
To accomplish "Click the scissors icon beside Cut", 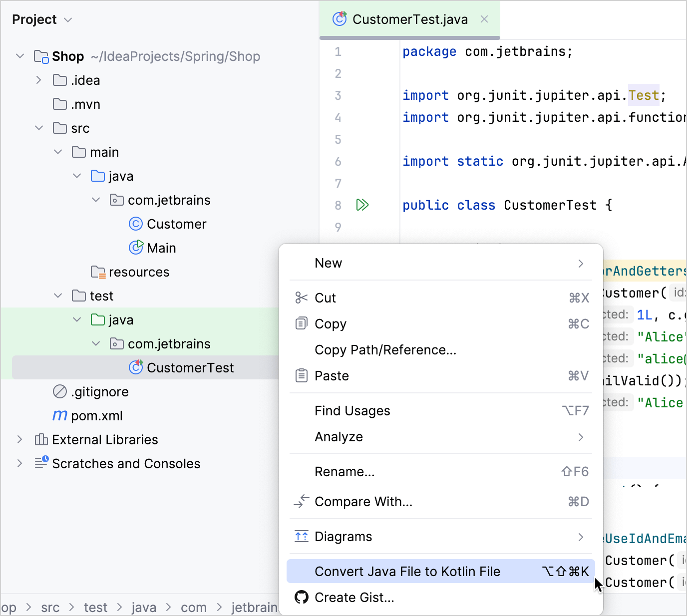I will (x=302, y=298).
